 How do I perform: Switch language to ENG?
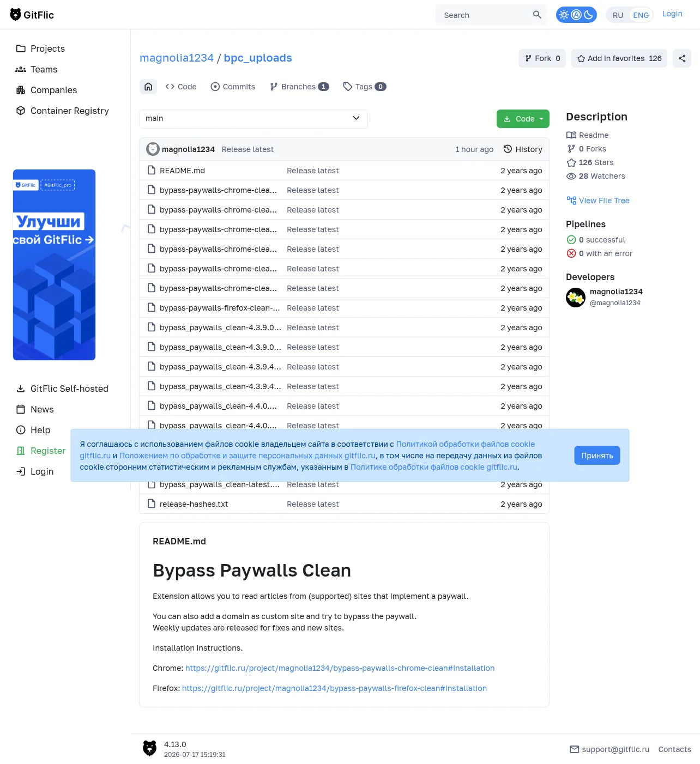(x=641, y=15)
